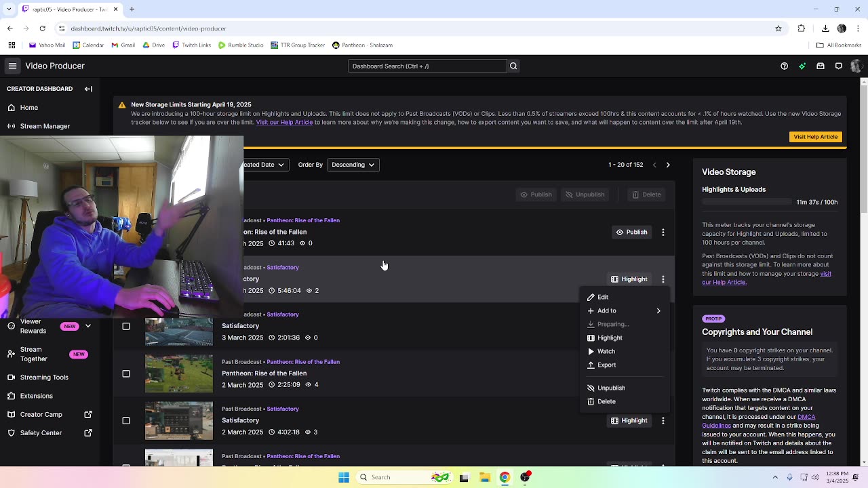Select the 2 March Satisfactory 4:02:18 checkbox

click(126, 420)
